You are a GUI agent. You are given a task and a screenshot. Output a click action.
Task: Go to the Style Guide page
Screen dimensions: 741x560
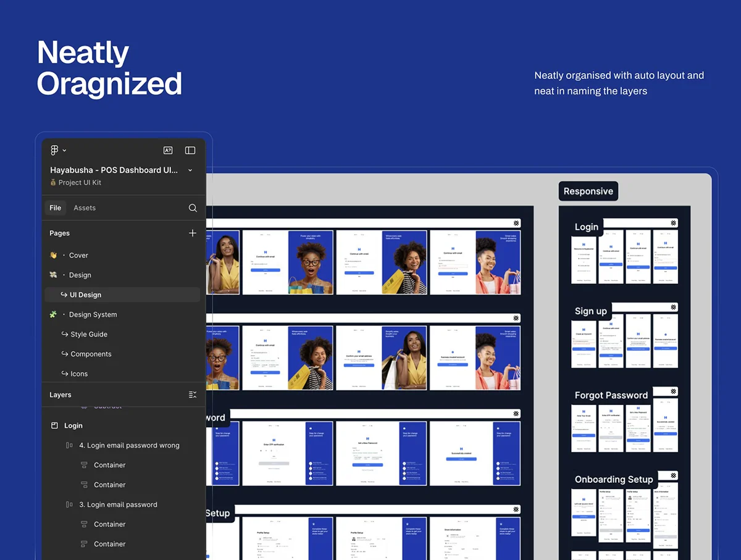[x=89, y=334]
